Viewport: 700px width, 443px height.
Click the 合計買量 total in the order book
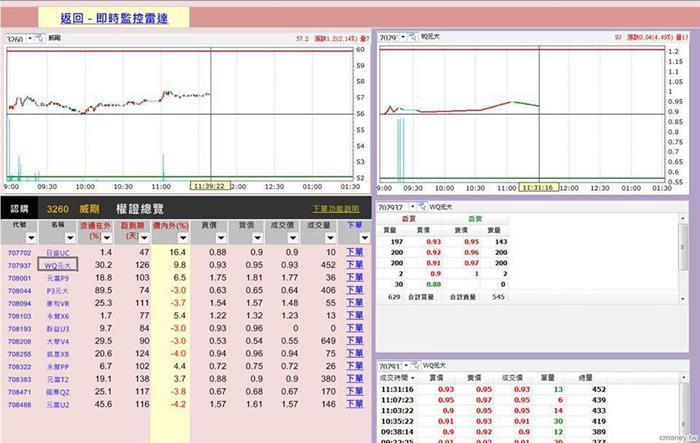pos(420,297)
